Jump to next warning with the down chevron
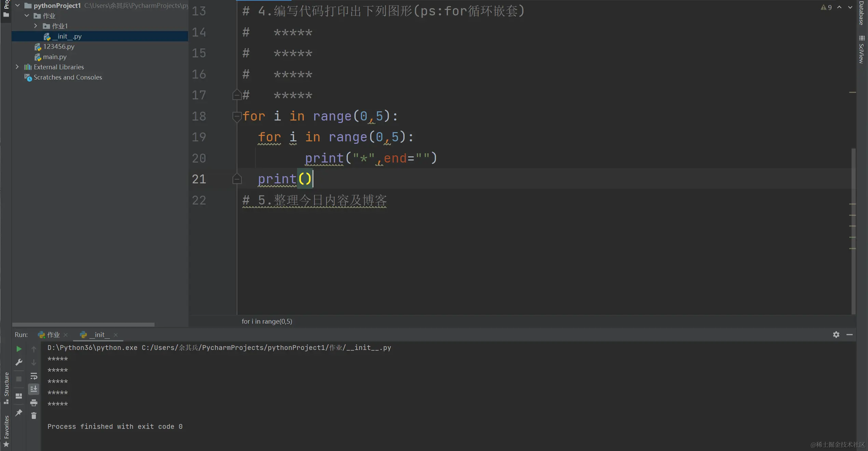 pos(850,7)
